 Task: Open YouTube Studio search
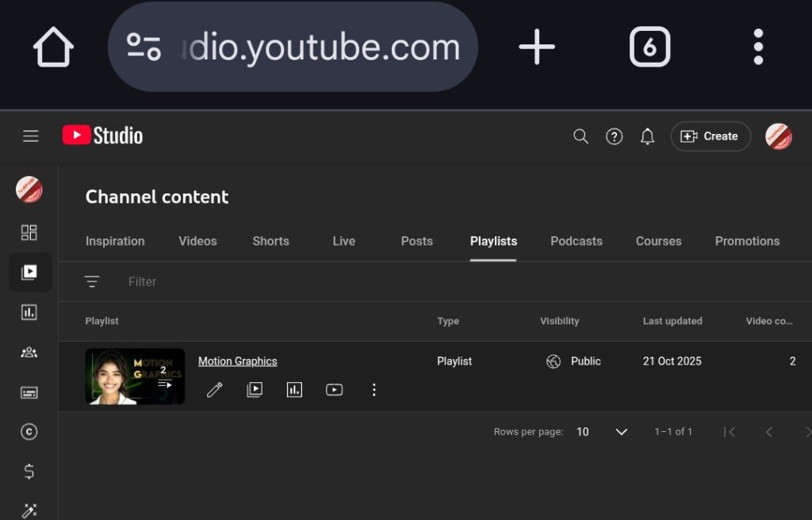tap(580, 136)
